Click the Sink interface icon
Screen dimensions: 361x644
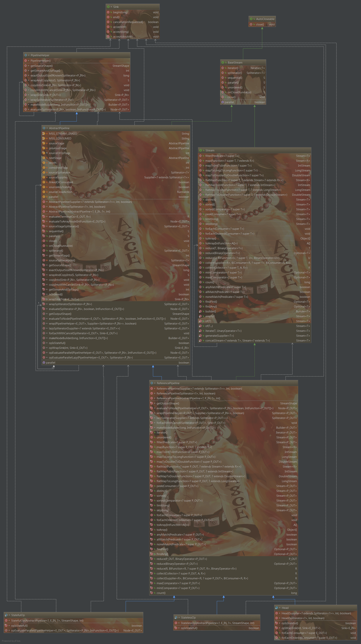point(108,7)
